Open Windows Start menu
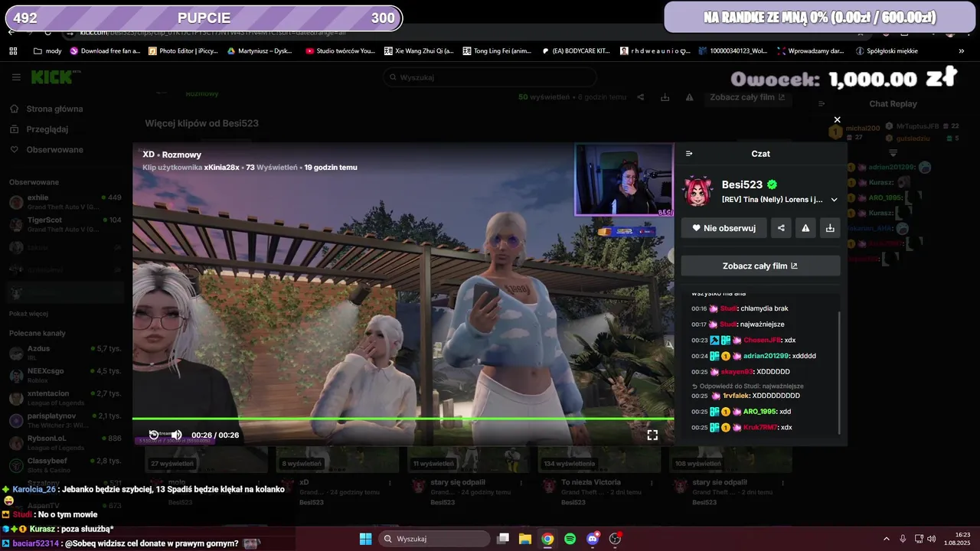The image size is (980, 551). tap(365, 539)
